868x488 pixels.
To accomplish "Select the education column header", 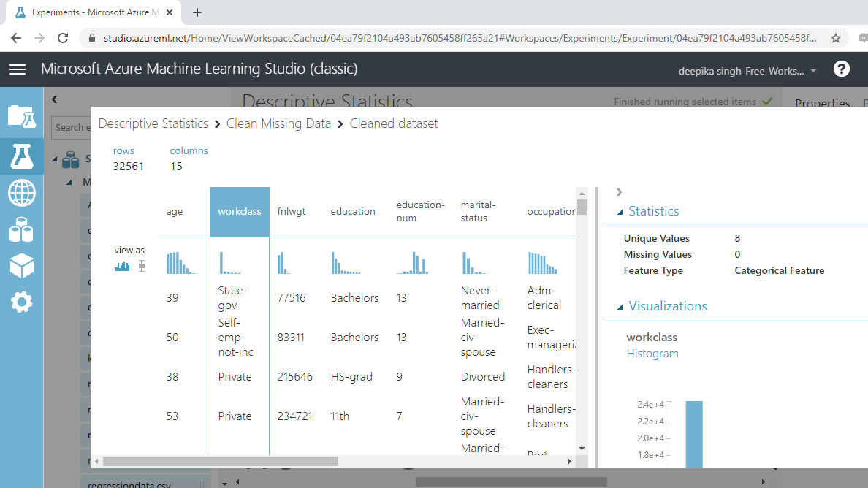I will tap(353, 211).
